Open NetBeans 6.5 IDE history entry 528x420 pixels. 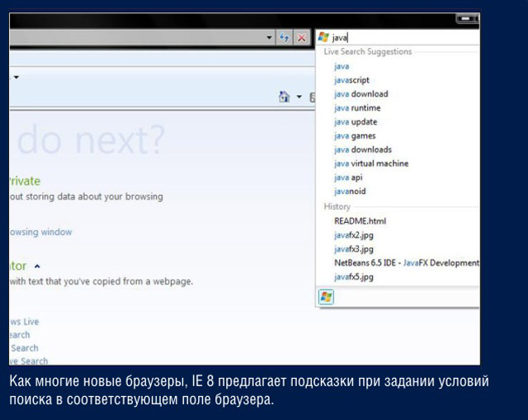(x=407, y=262)
